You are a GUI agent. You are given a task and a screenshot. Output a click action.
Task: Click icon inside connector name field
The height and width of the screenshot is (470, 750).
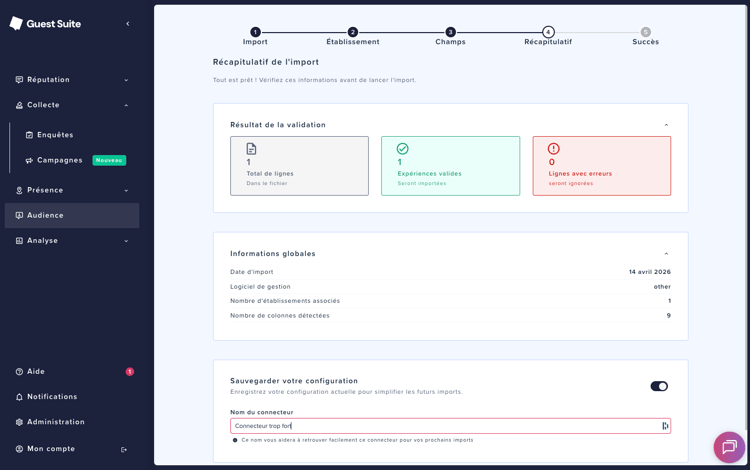tap(665, 426)
